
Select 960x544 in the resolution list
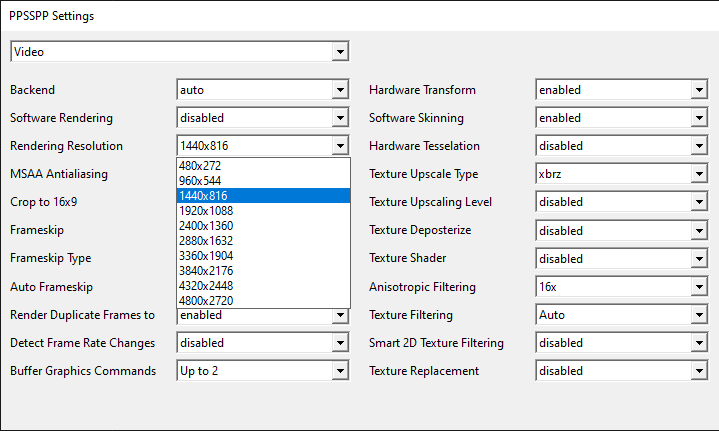coord(263,181)
